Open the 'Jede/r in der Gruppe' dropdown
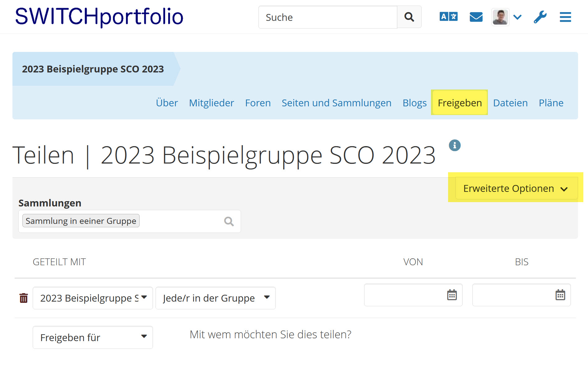Image resolution: width=588 pixels, height=370 pixels. pyautogui.click(x=215, y=298)
